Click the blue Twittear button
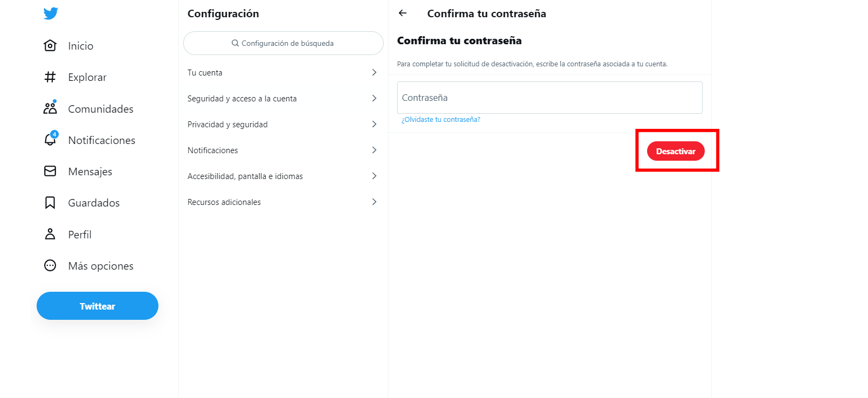Screen dimensions: 868x398 coord(98,306)
